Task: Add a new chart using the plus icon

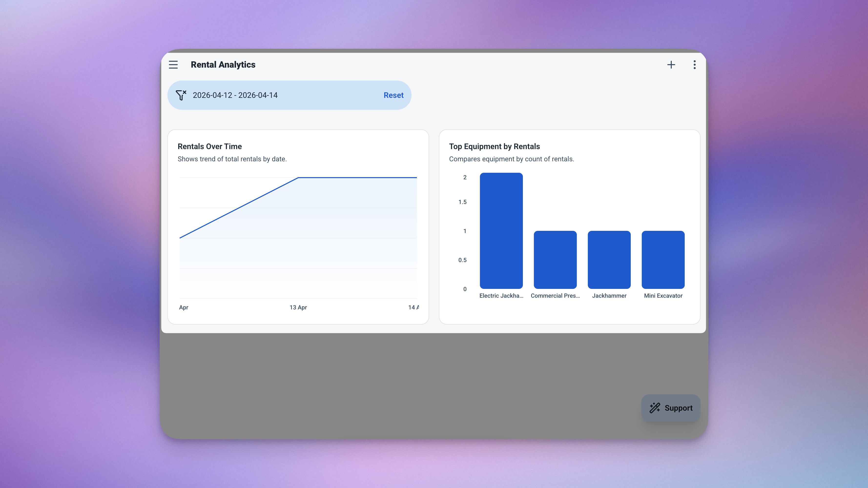Action: click(671, 65)
